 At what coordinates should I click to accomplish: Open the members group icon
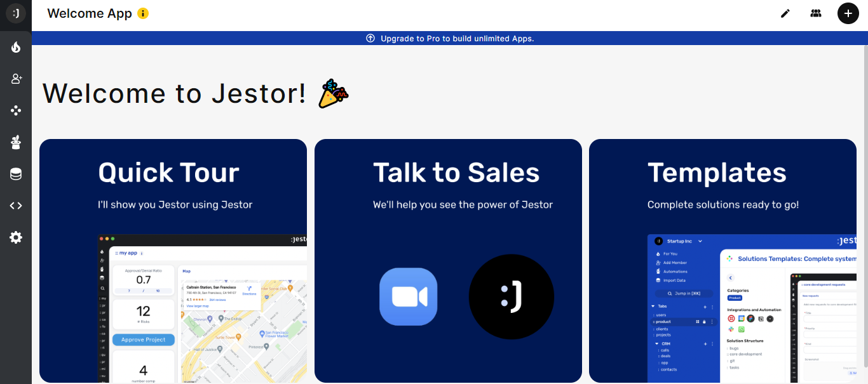pyautogui.click(x=816, y=13)
